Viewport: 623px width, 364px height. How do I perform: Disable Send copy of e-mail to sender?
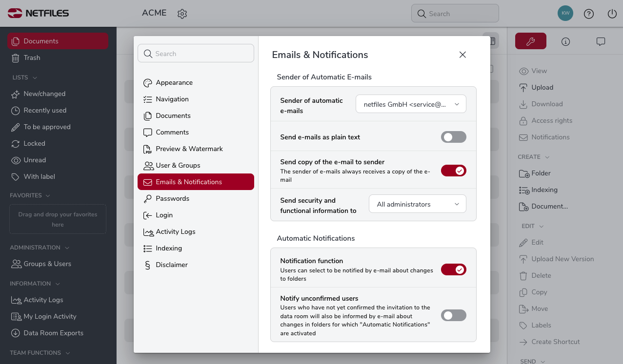[x=454, y=171]
